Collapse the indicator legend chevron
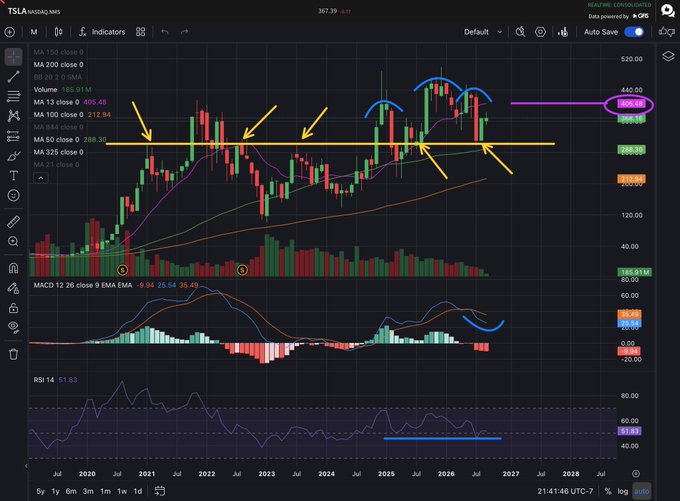The height and width of the screenshot is (501, 680). point(41,178)
